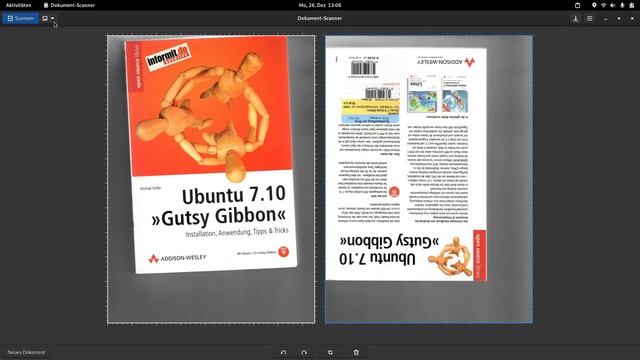Click the clipboard indicator in the top bar
Image resolution: width=640 pixels, height=360 pixels.
coord(577,5)
